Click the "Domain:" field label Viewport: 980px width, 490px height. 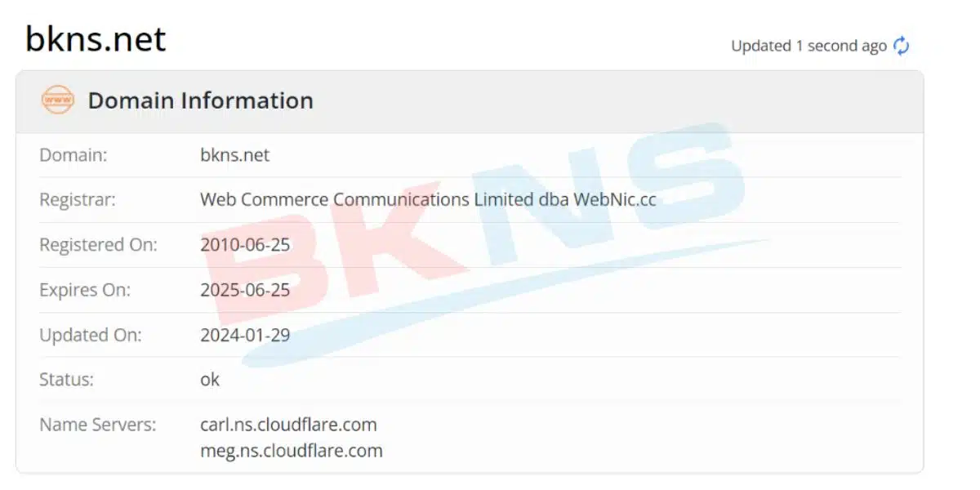click(x=73, y=154)
